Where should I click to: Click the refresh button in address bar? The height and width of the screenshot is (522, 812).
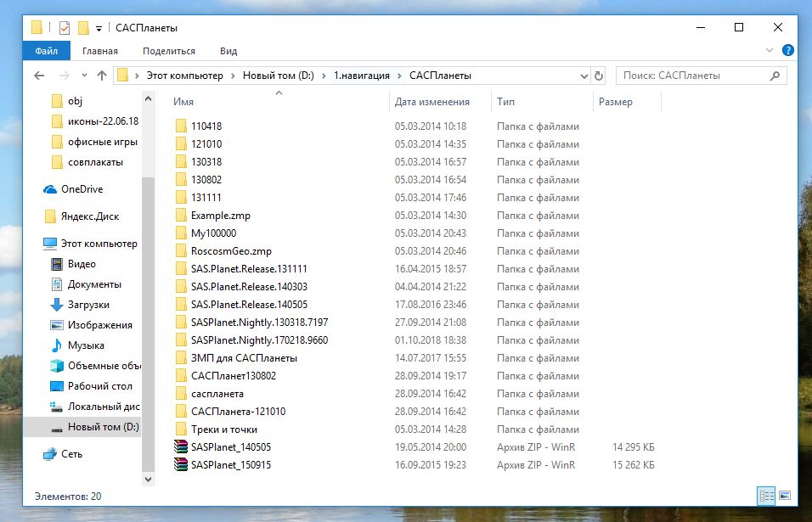(599, 76)
